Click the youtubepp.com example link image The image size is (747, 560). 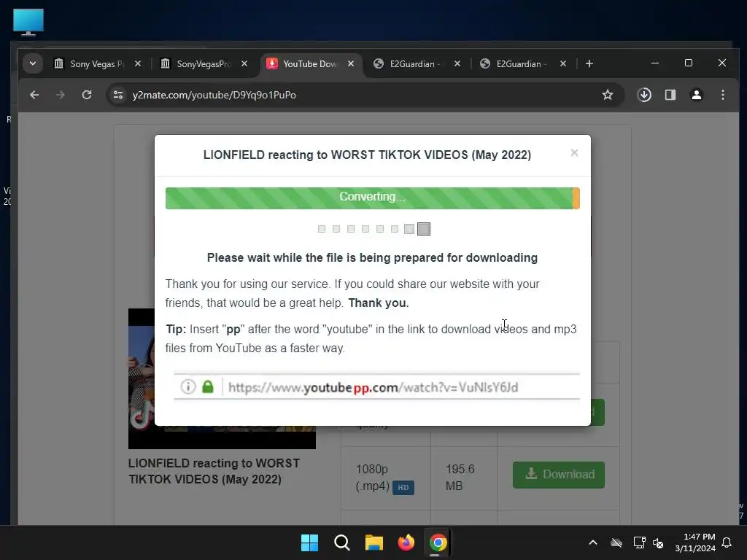pyautogui.click(x=376, y=386)
